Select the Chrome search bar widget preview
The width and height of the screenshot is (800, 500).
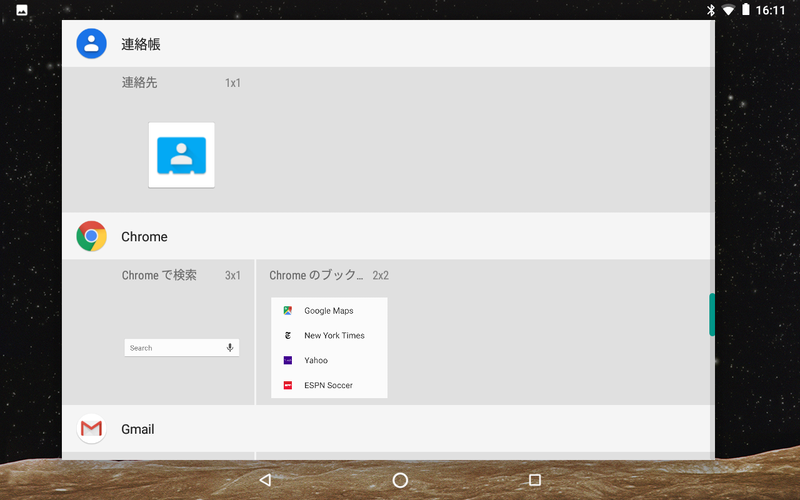click(x=182, y=347)
